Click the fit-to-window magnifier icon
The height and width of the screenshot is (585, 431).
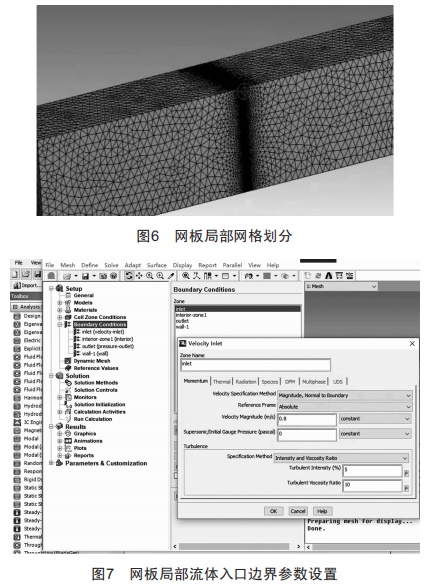[186, 276]
